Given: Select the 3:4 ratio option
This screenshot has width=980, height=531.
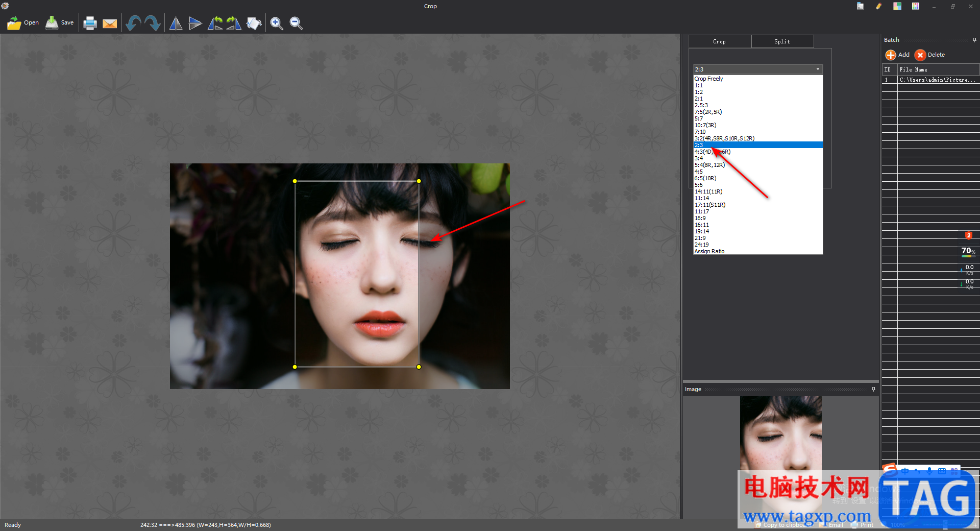Looking at the screenshot, I should coord(758,158).
